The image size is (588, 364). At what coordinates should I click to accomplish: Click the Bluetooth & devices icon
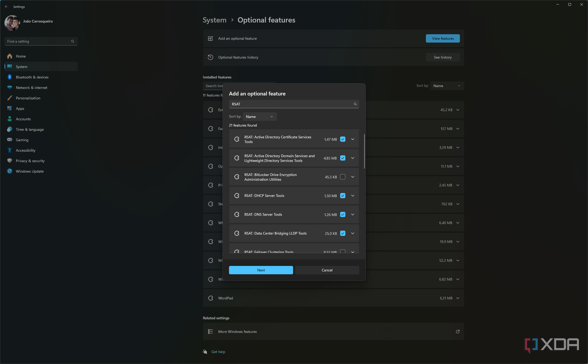tap(10, 77)
